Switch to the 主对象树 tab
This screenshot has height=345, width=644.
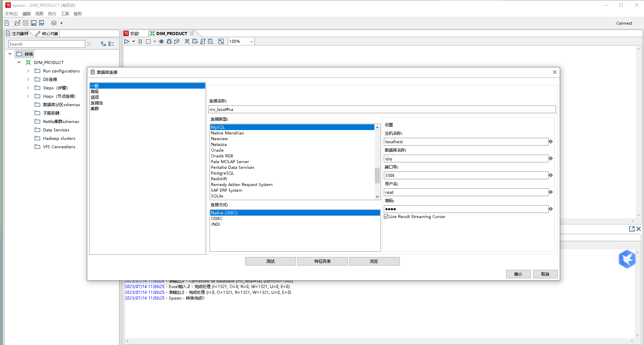coord(18,34)
